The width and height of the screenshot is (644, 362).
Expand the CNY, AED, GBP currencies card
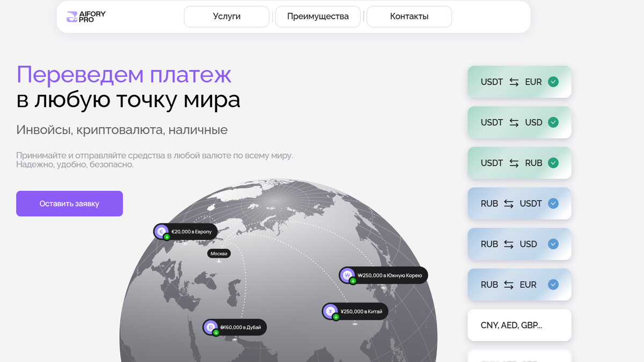pos(519,325)
